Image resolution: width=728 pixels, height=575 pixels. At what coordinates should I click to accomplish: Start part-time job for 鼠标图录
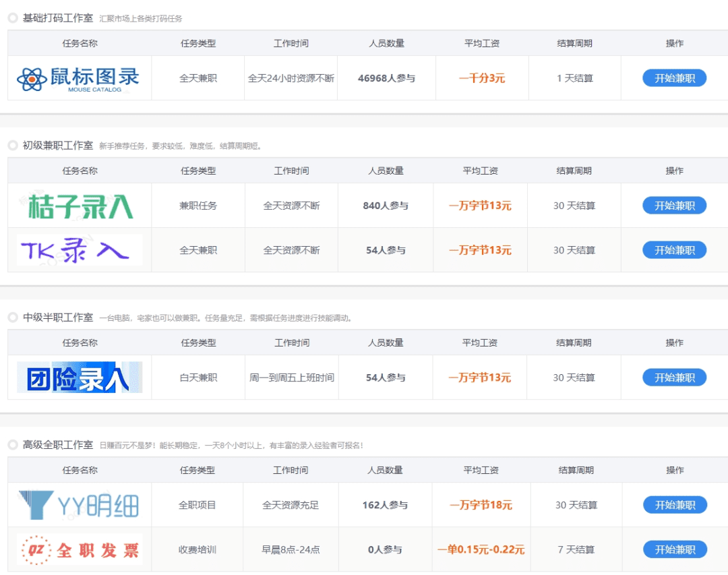pos(675,78)
